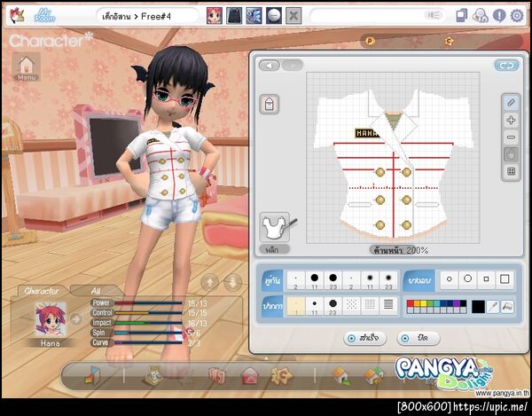Select the large square eraser
This screenshot has height=416, width=532.
[x=505, y=279]
